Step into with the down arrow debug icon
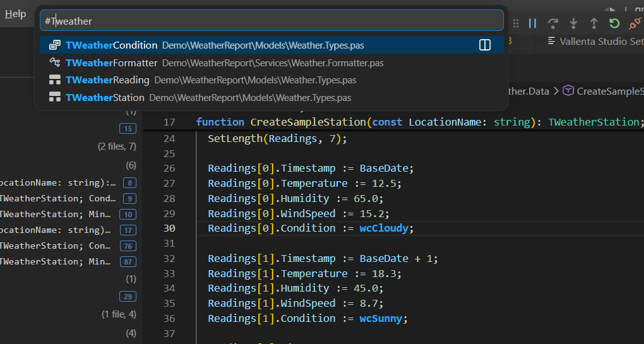644x344 pixels. pos(573,23)
